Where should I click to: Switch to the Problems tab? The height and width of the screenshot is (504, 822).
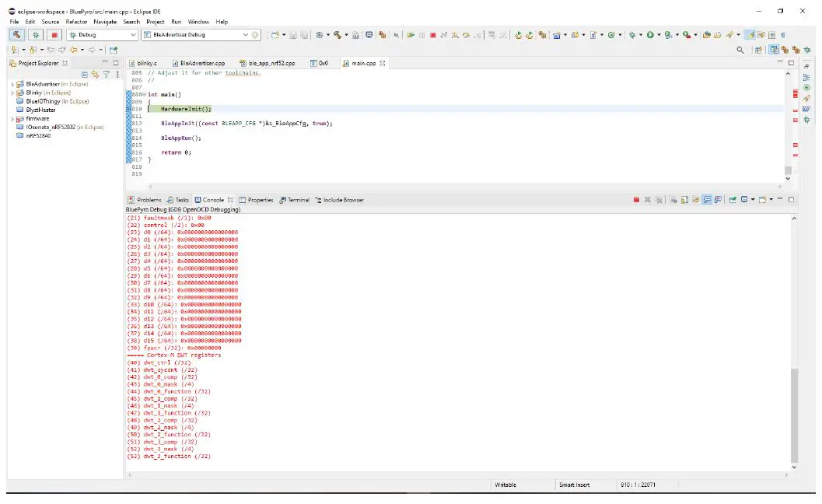(x=145, y=200)
